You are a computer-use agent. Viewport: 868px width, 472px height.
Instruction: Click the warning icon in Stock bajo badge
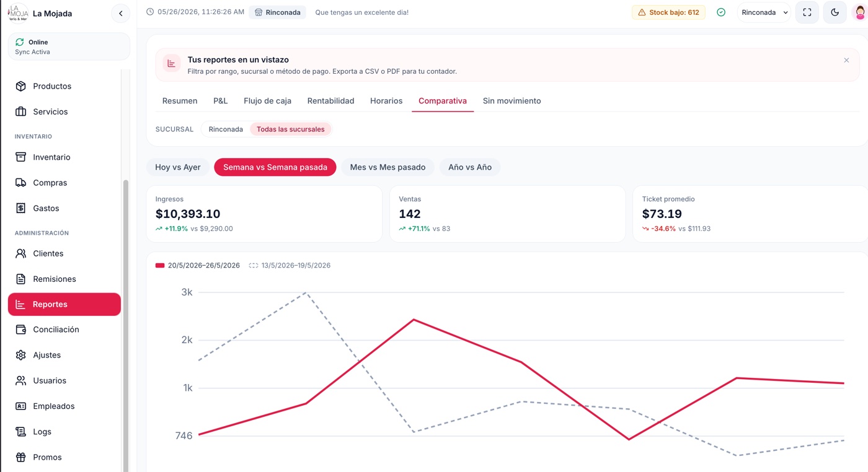[x=642, y=12]
